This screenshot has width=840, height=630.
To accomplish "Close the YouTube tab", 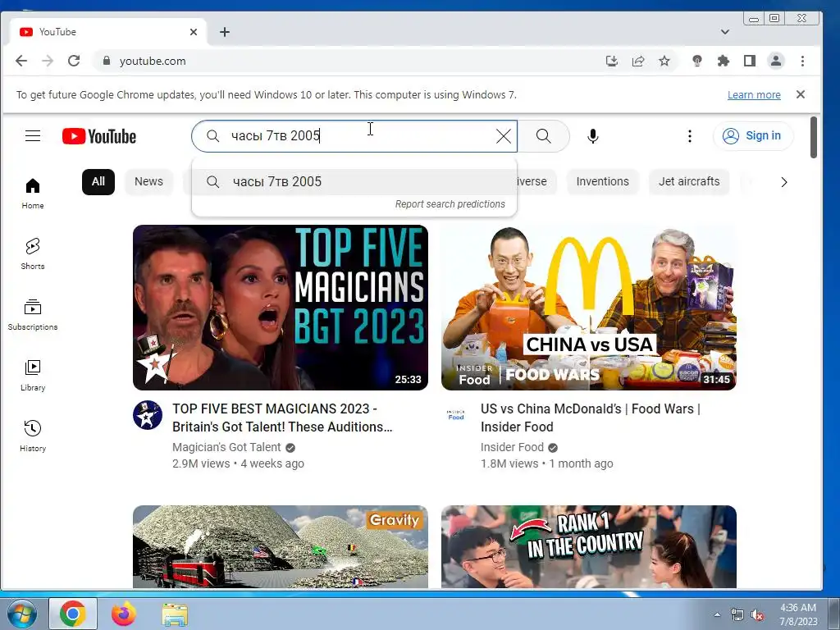I will (x=194, y=32).
